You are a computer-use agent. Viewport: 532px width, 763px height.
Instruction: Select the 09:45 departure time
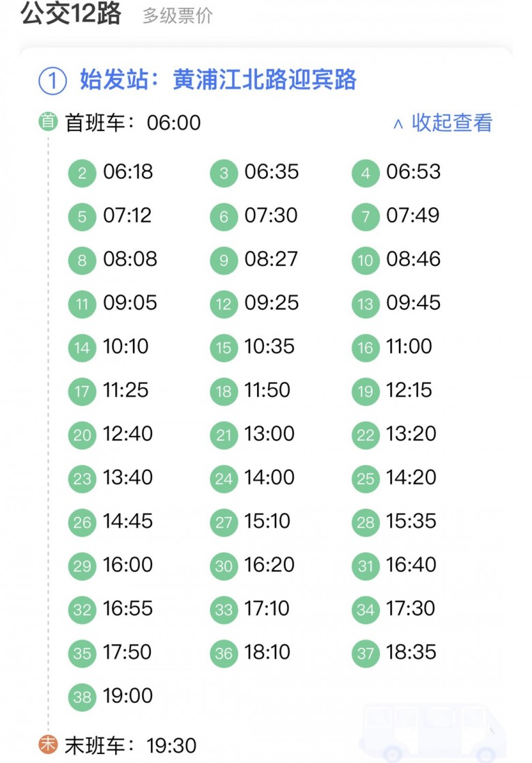point(413,303)
